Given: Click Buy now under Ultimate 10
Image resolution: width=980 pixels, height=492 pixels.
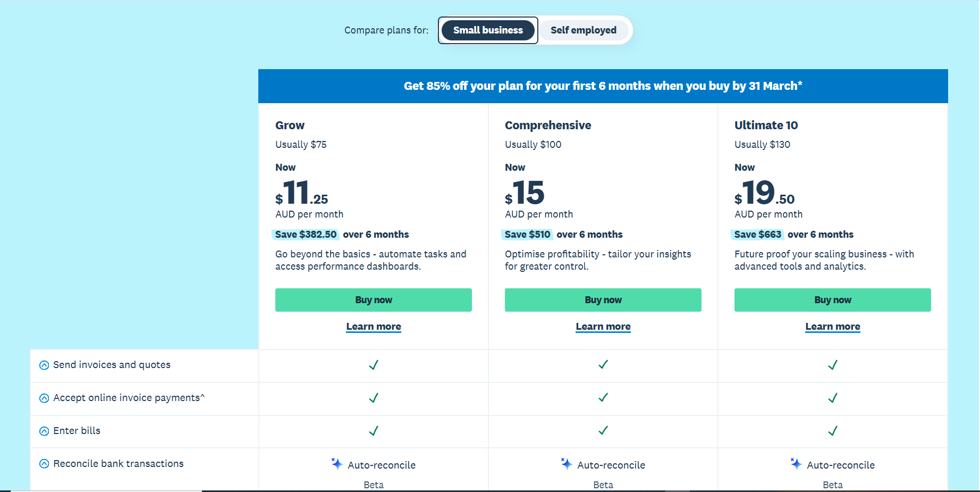Looking at the screenshot, I should coord(832,299).
